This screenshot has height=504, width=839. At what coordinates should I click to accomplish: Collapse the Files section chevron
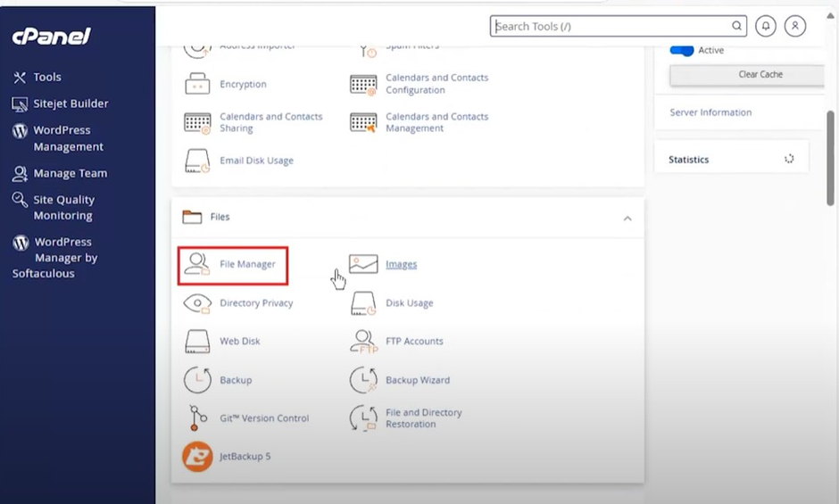627,218
